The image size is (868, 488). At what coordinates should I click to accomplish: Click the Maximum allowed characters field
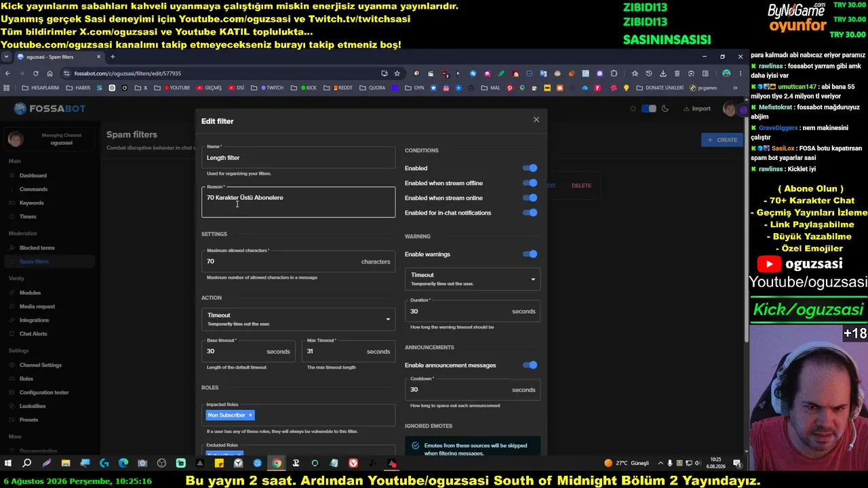coord(298,260)
